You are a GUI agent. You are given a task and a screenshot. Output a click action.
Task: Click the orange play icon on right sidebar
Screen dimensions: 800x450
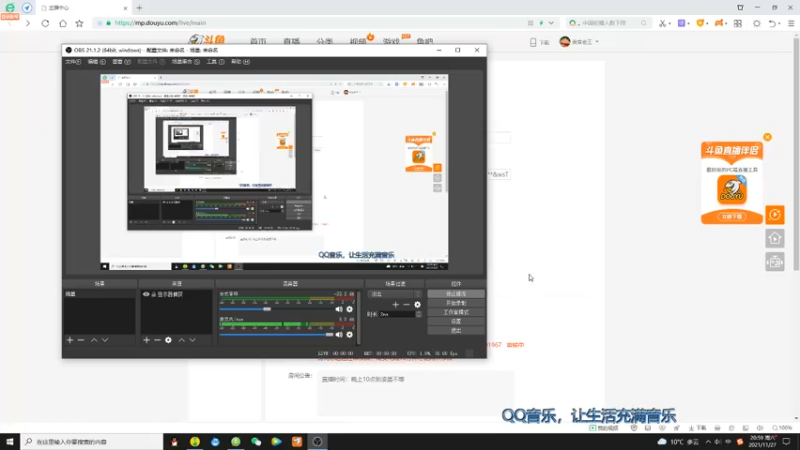point(774,215)
